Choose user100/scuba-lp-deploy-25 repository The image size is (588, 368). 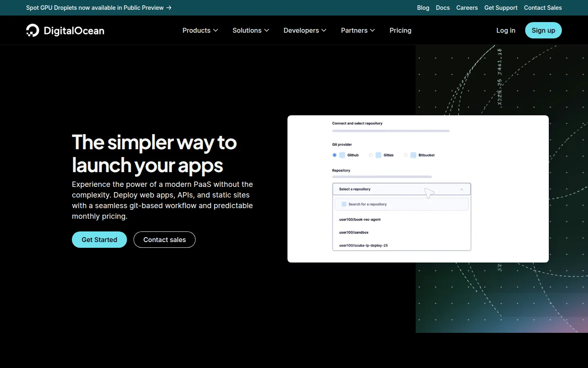coord(363,245)
